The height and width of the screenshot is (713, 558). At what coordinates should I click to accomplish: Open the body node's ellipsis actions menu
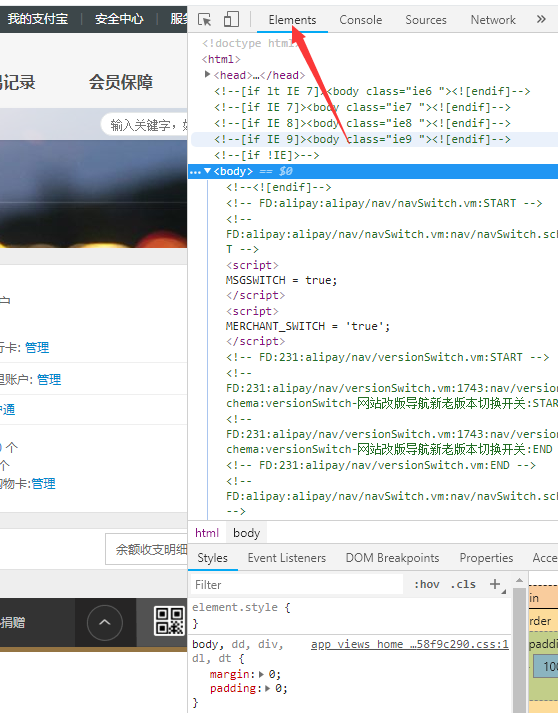coord(195,172)
